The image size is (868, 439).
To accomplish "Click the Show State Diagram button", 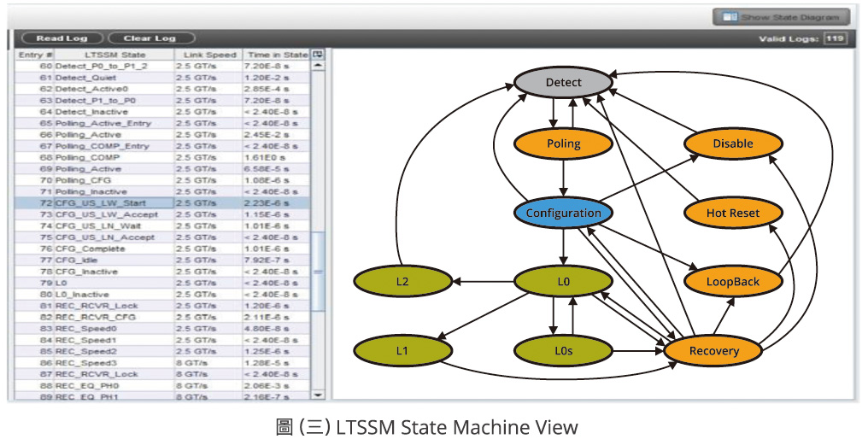I will coord(781,17).
